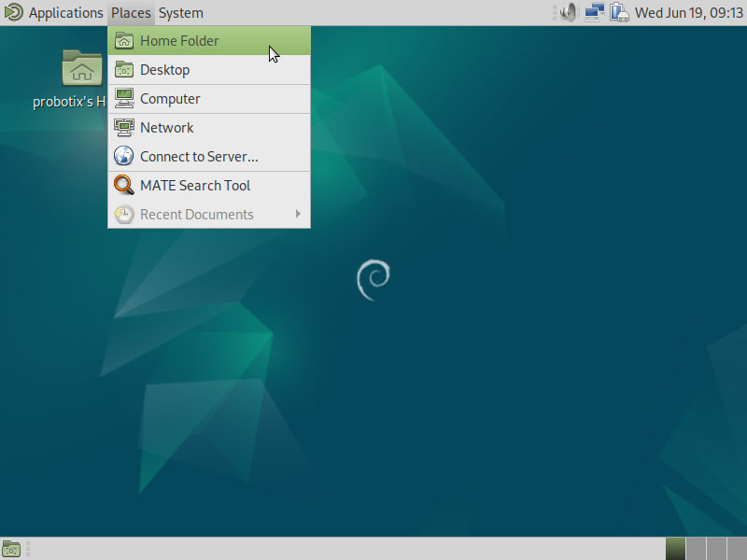Select probotix's Home desktop folder icon
Screen dimensions: 747x560
click(x=82, y=68)
